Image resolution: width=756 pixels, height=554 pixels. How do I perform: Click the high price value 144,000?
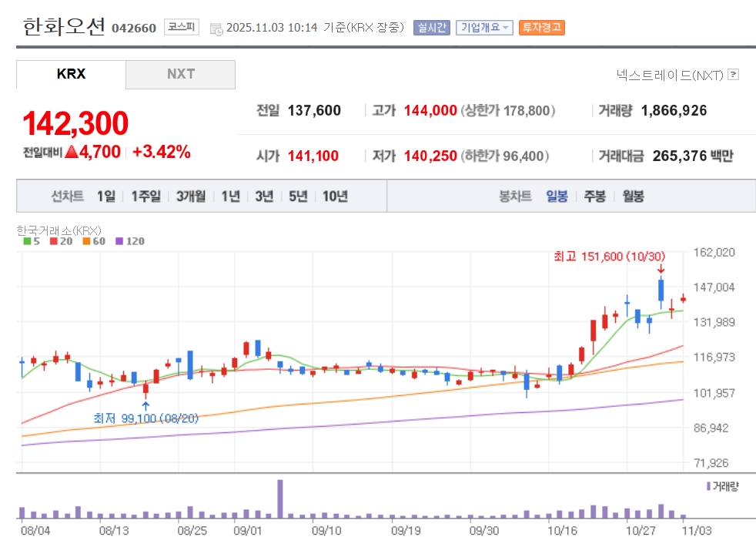[x=430, y=110]
